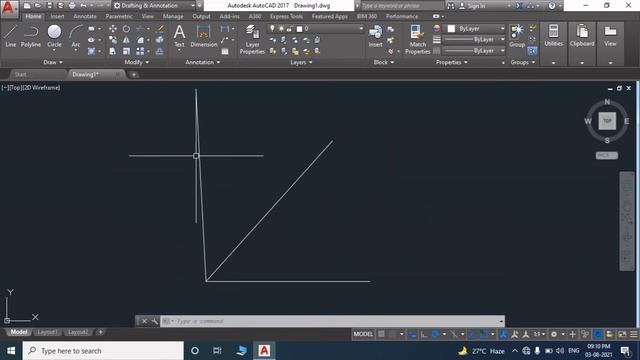Expand the Properties panel
640x360 pixels.
451,62
